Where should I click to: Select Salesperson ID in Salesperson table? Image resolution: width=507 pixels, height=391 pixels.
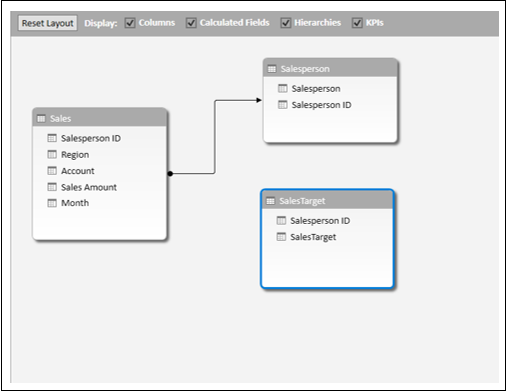tap(321, 105)
